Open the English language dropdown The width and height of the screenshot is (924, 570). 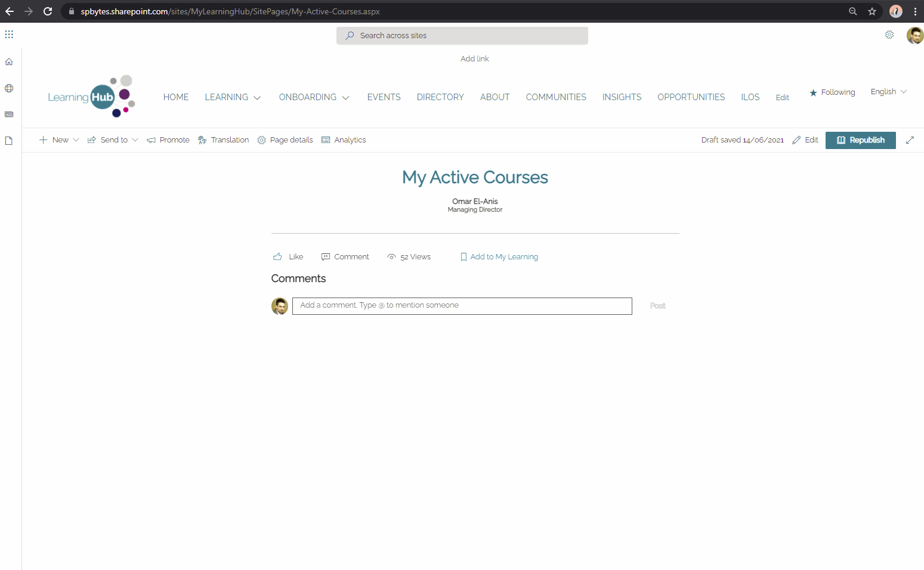point(888,92)
